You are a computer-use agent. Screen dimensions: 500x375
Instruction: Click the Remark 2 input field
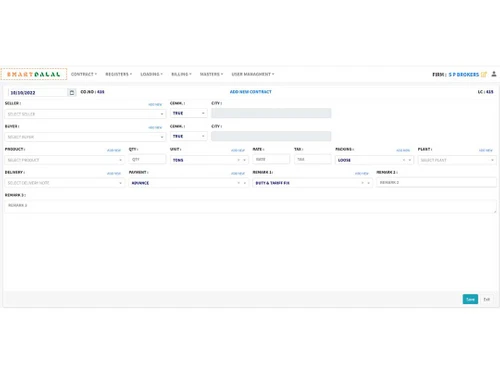436,182
